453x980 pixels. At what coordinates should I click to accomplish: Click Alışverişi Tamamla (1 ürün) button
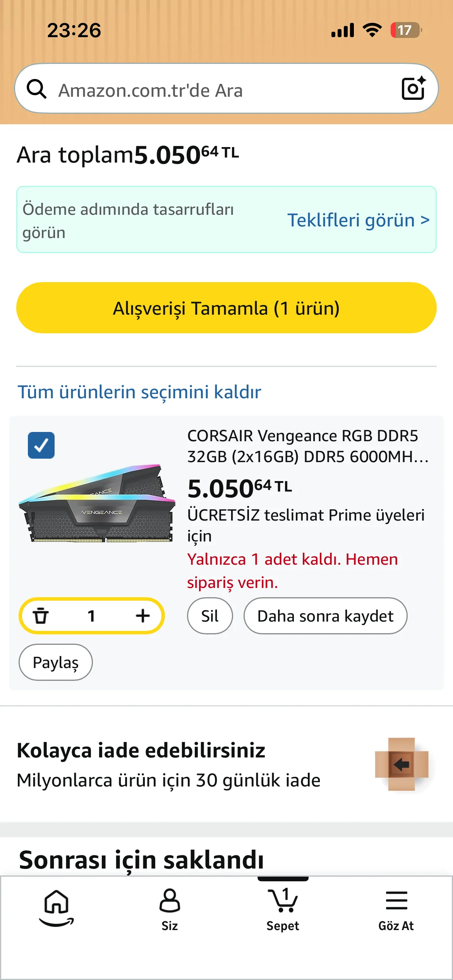click(x=226, y=308)
